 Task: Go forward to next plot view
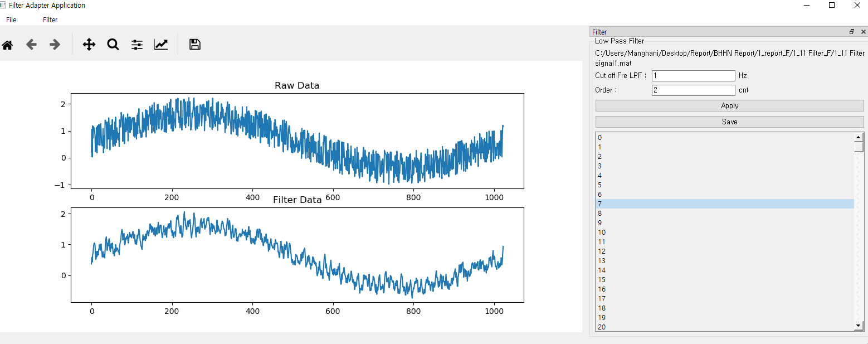click(x=55, y=45)
